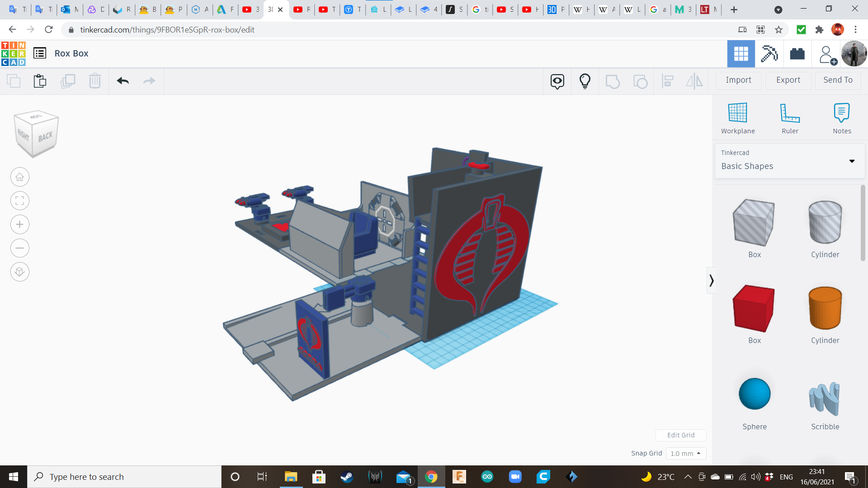The width and height of the screenshot is (868, 488).
Task: Open the Blocks mode (pickaxe) icon
Action: tap(769, 54)
